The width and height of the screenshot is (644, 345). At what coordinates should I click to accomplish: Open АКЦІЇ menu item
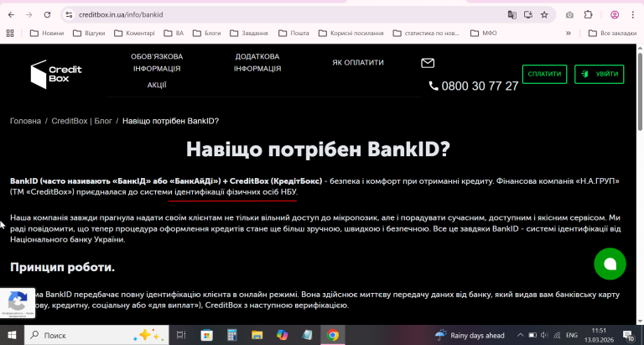[157, 85]
